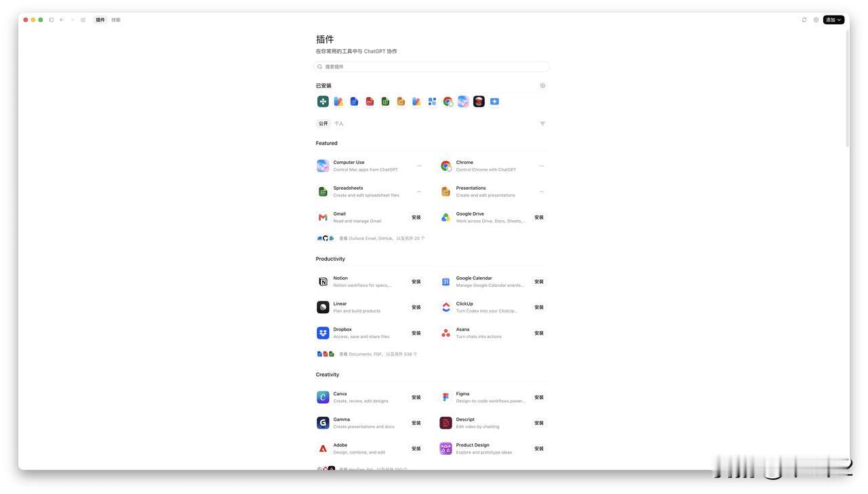Image resolution: width=868 pixels, height=494 pixels.
Task: Click the Google Calendar icon
Action: pos(446,282)
